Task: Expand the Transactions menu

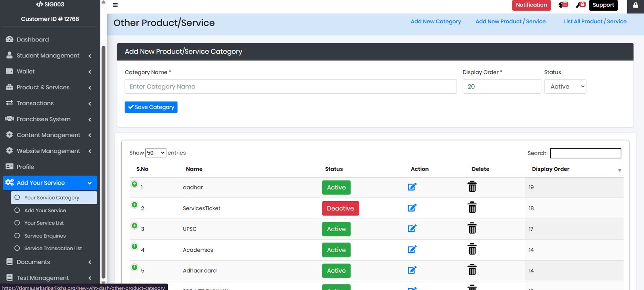Action: pyautogui.click(x=50, y=103)
